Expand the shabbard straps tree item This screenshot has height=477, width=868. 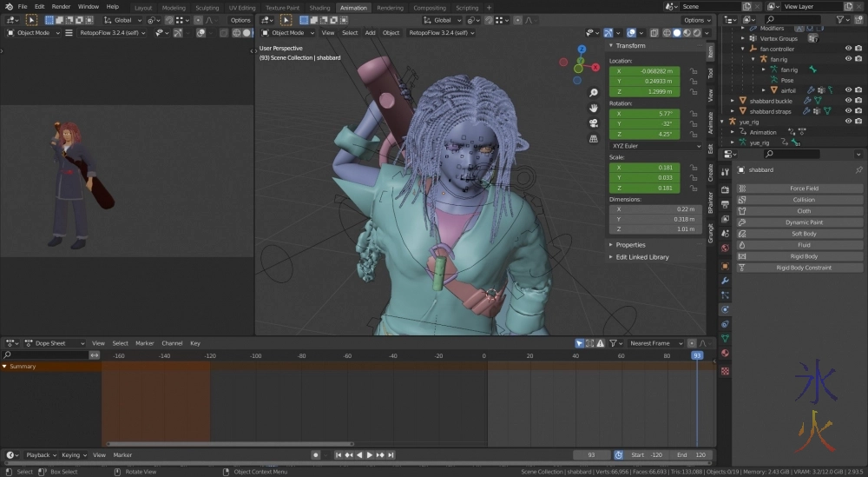click(x=733, y=111)
